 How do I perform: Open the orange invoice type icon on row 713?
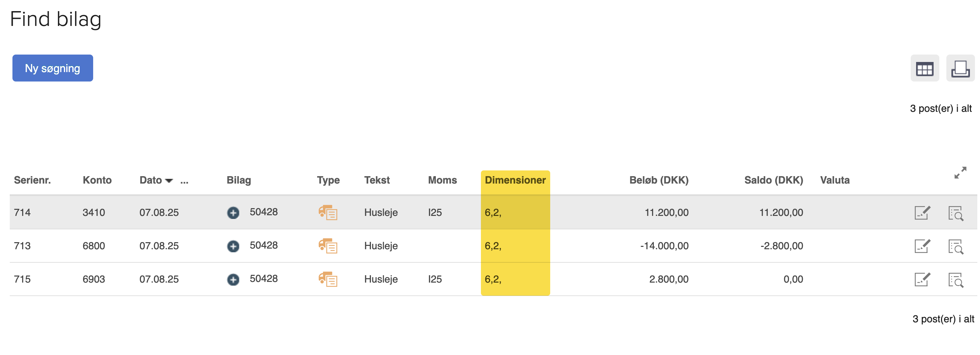[329, 247]
